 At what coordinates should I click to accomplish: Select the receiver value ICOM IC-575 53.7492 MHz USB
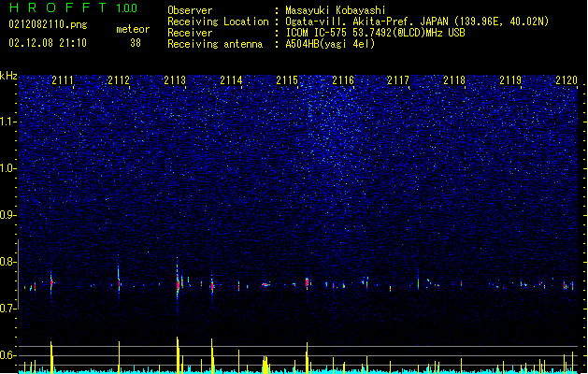[375, 33]
